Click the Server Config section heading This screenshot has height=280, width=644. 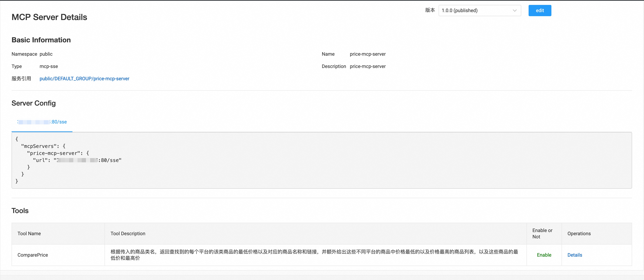click(x=33, y=103)
